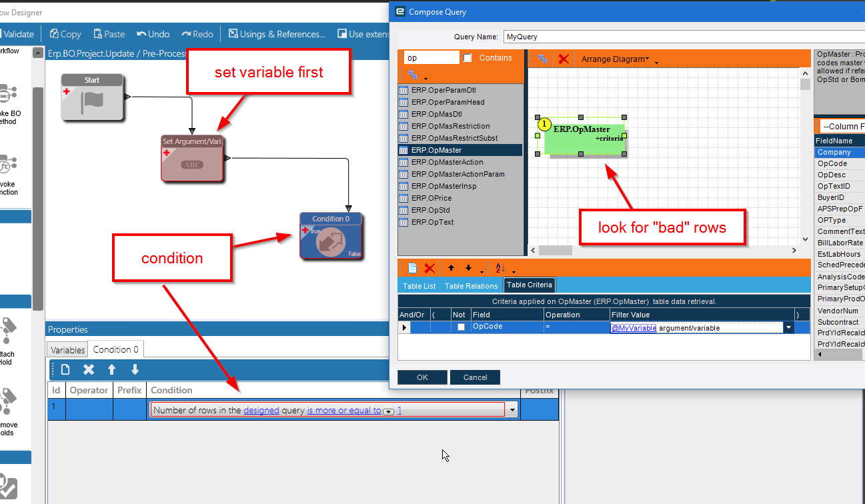The image size is (865, 504).
Task: Open the comparison operator dropdown in condition
Action: [x=388, y=411]
